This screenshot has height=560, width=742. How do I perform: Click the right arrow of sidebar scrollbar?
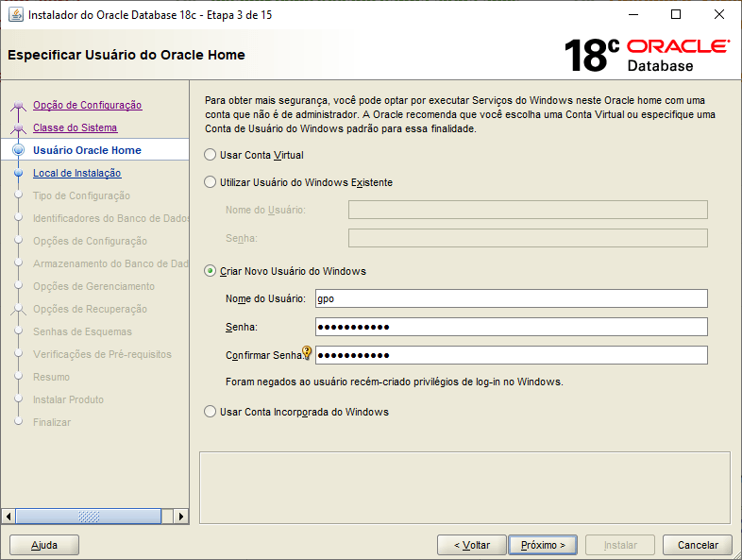[x=181, y=517]
